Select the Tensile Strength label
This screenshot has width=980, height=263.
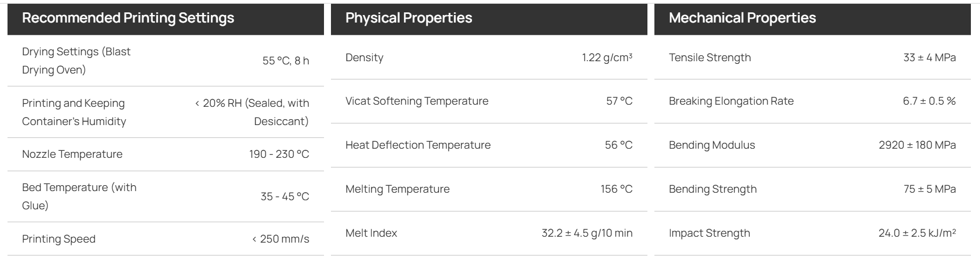(710, 57)
